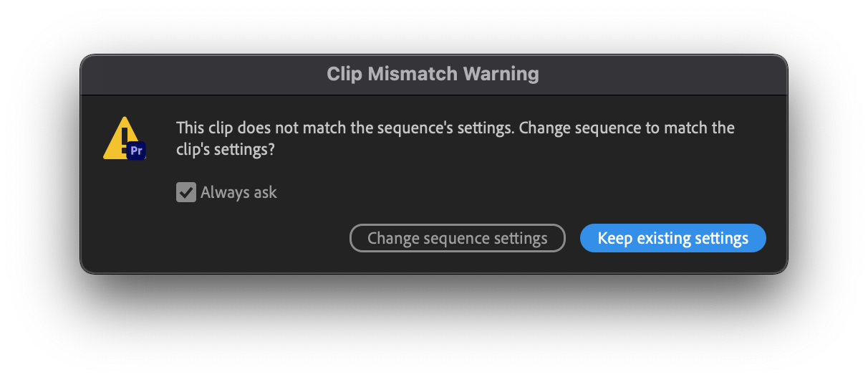Screen dimensions: 868x380
Task: Click the Premiere Pro badge icon
Action: point(137,151)
